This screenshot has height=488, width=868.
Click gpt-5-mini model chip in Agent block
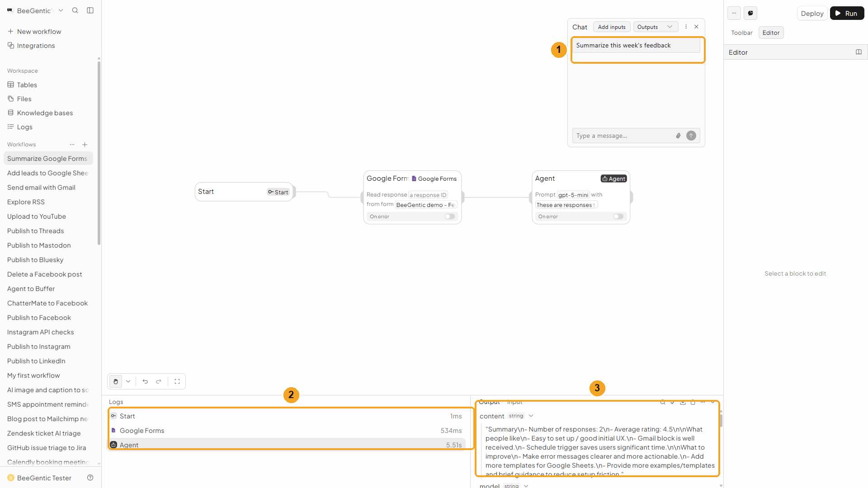click(x=573, y=195)
